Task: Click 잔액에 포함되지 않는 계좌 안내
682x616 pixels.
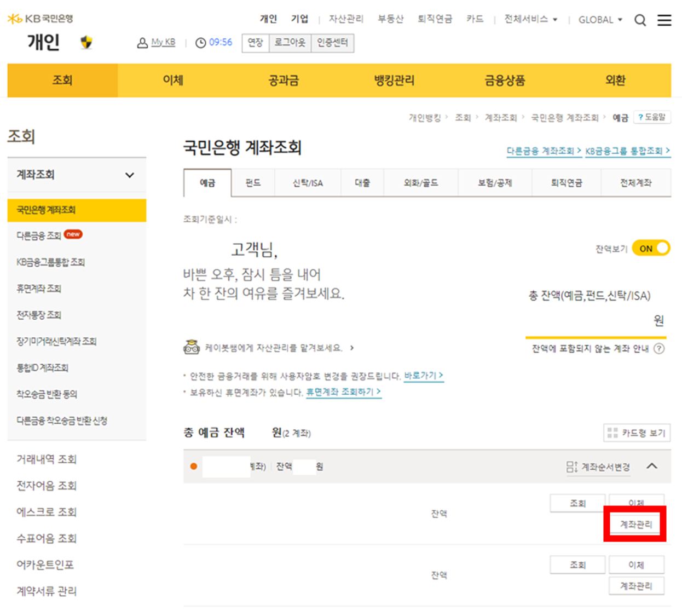Action: tap(590, 349)
